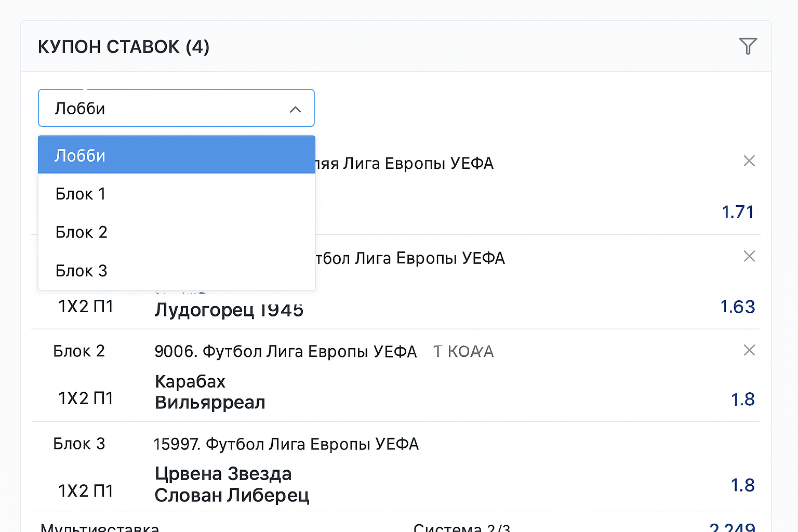This screenshot has height=532, width=798.
Task: Open event 15997 Футбол Лига Европы УЕФА
Action: click(x=286, y=444)
